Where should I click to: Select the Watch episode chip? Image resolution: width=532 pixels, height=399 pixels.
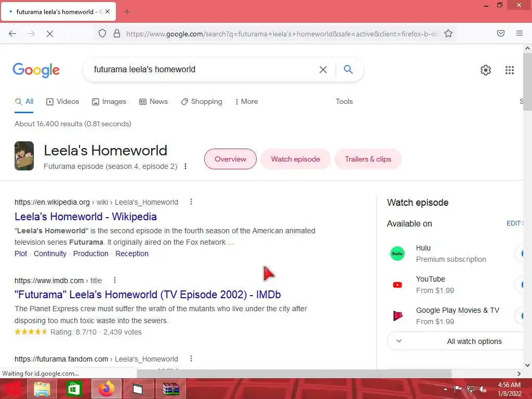(296, 159)
